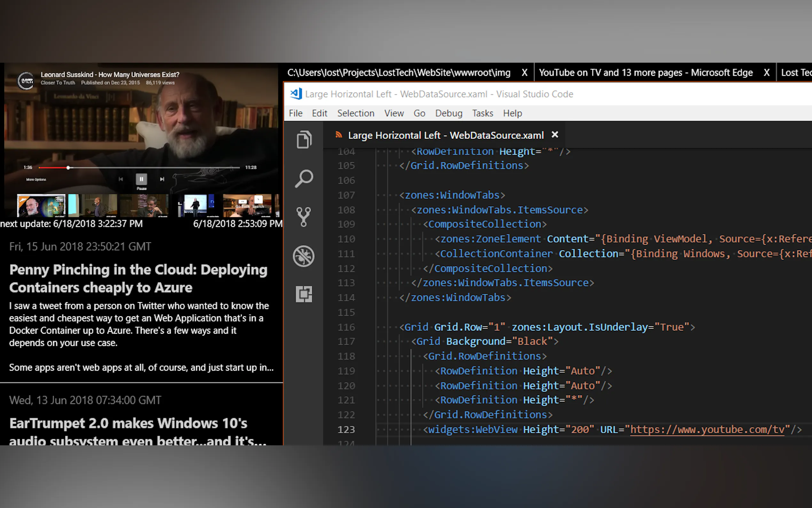Open the Debug menu
Screen dimensions: 812x508
click(x=449, y=113)
